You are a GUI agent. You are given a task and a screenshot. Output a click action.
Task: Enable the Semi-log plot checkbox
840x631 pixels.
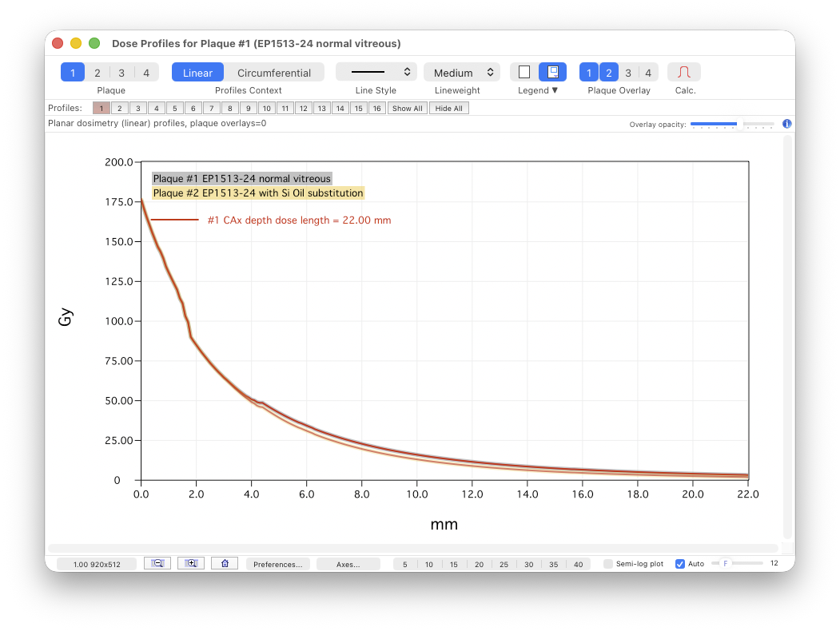[608, 564]
